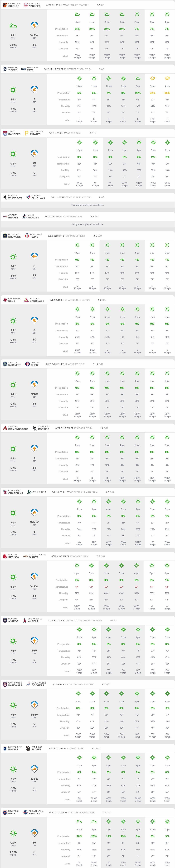This screenshot has height=868, width=175.
Task: Click the '7.5 O/U' value for Red Sox–Giants
Action: [x=101, y=556]
